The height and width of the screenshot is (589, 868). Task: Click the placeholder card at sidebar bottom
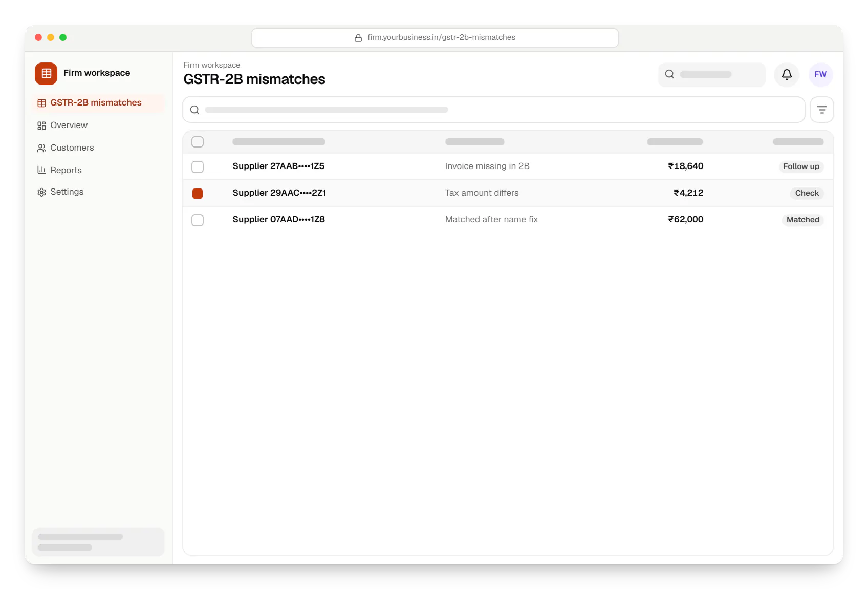(x=98, y=542)
